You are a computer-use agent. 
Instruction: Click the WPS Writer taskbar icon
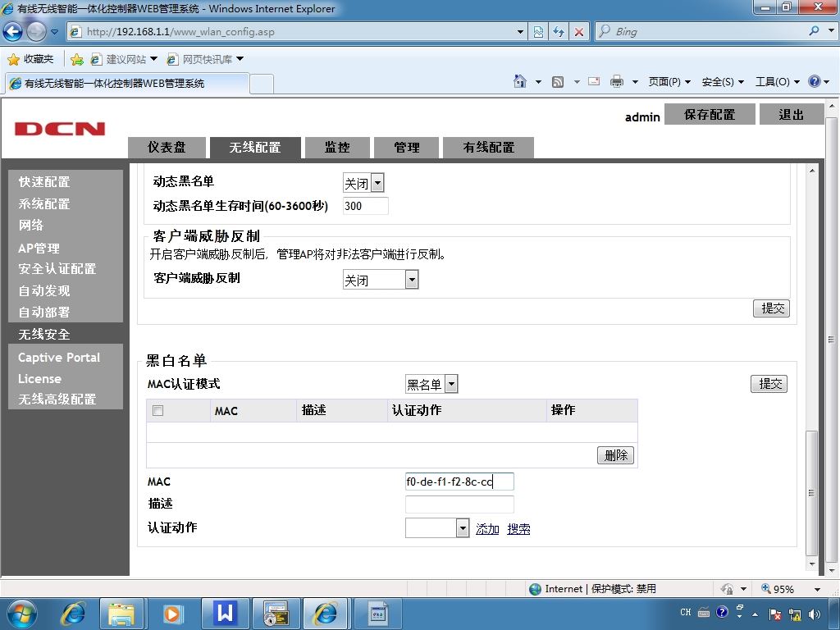pyautogui.click(x=226, y=614)
